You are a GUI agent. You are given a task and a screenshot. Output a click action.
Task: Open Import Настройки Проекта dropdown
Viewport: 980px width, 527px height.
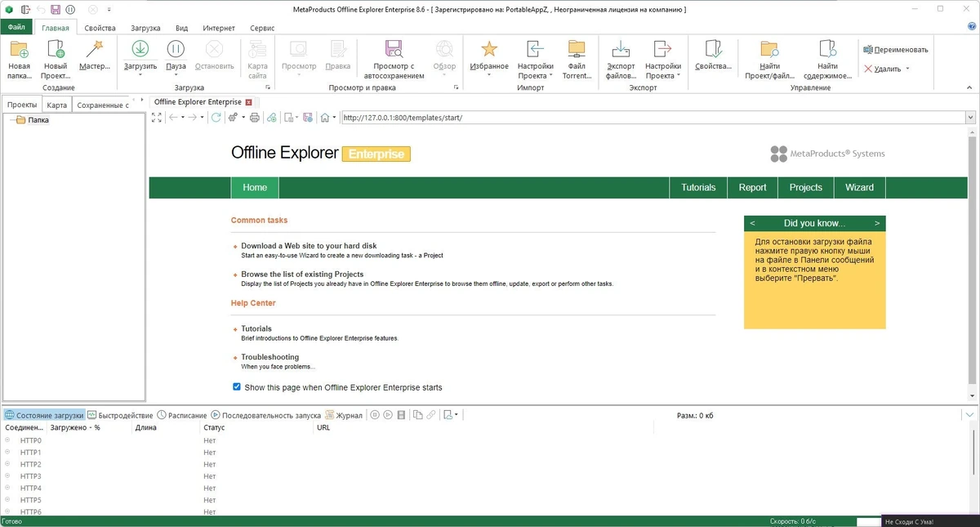pos(550,76)
